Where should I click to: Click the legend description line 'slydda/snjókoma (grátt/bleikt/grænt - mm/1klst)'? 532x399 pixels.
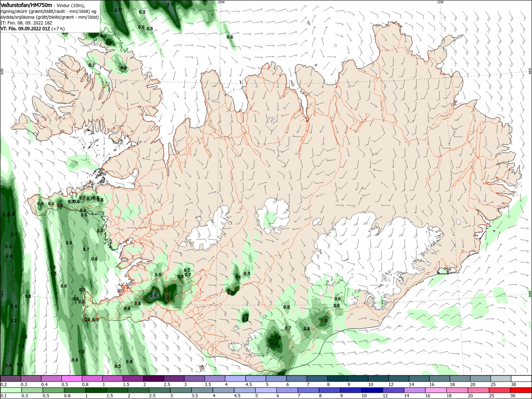click(x=49, y=17)
